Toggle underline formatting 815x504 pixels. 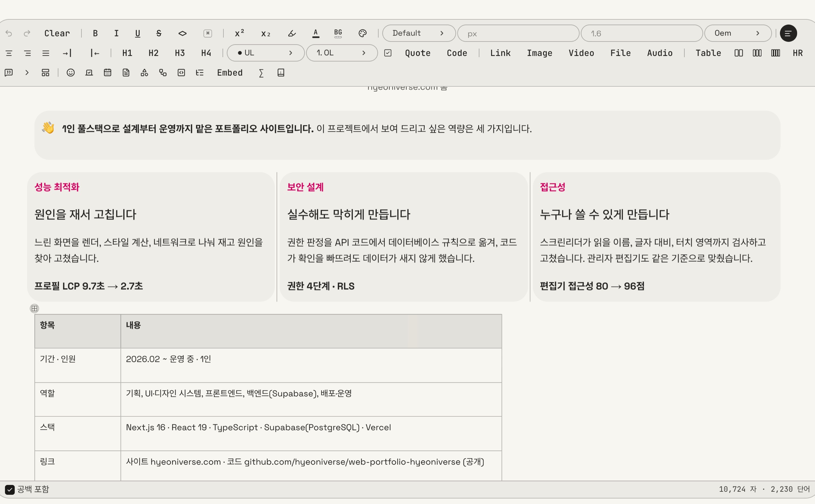click(x=138, y=33)
